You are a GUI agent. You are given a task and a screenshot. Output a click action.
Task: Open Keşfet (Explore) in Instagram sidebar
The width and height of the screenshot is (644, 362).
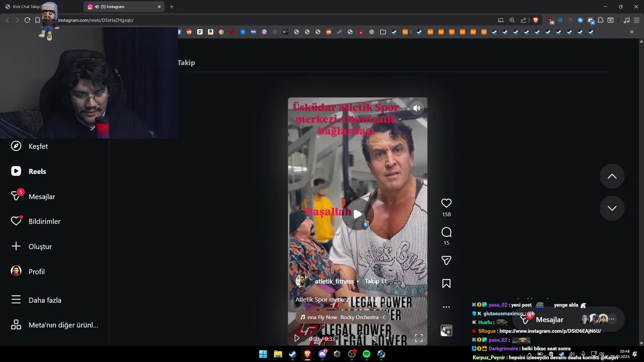(29, 146)
